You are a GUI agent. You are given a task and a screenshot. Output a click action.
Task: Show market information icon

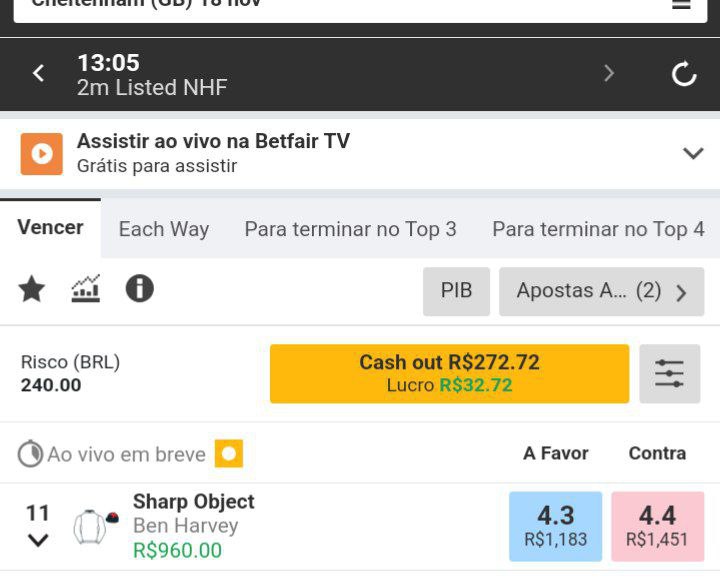coord(140,288)
